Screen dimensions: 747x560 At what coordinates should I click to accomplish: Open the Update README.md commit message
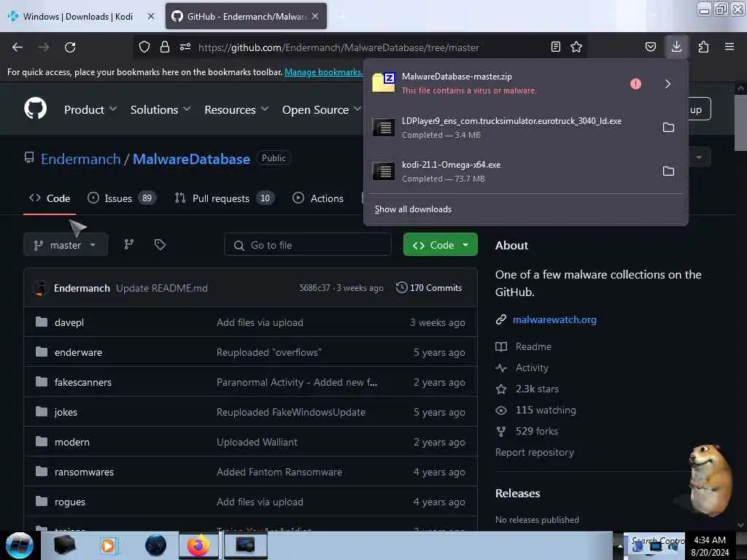[161, 288]
